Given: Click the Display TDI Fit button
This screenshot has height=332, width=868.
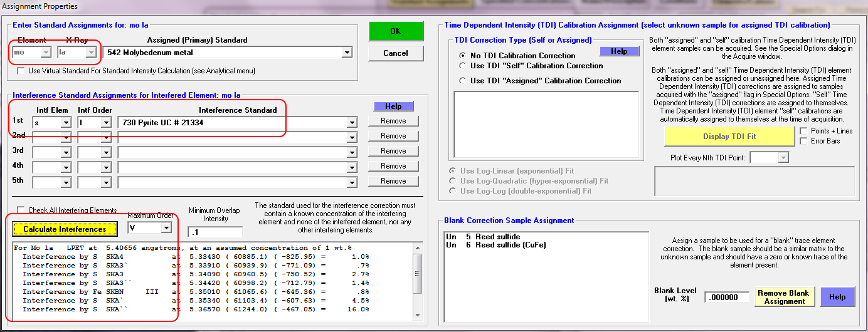Looking at the screenshot, I should pos(729,137).
